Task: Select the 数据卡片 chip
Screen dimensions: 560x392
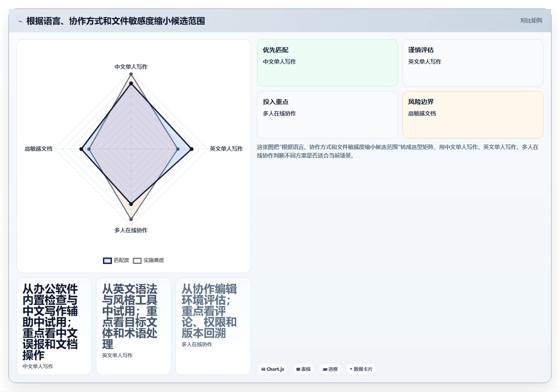Action: tap(361, 369)
